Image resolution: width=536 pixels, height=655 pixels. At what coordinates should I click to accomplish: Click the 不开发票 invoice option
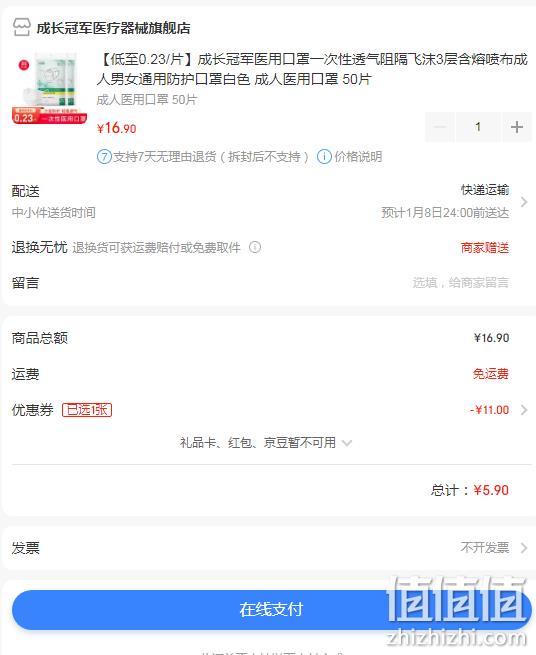pos(485,547)
